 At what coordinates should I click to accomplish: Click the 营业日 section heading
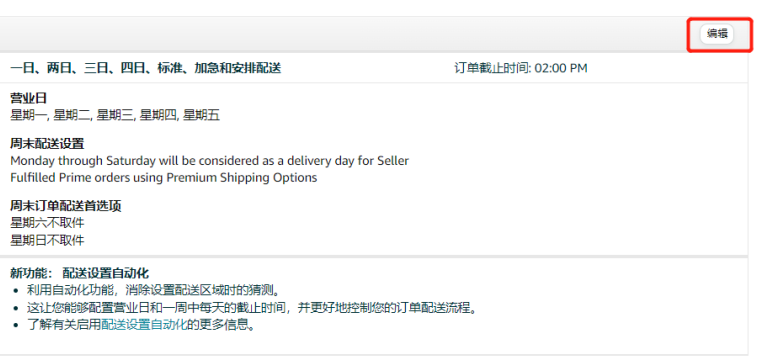pyautogui.click(x=28, y=98)
